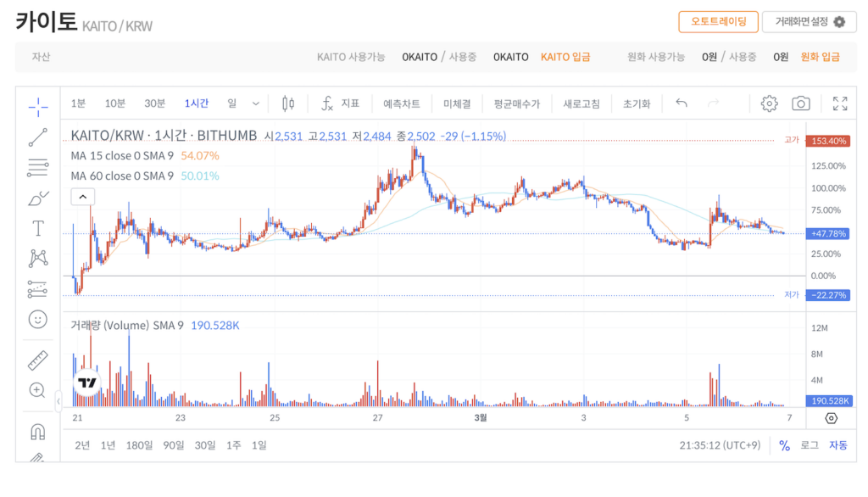Open the candlestick chart type selector

[x=288, y=103]
